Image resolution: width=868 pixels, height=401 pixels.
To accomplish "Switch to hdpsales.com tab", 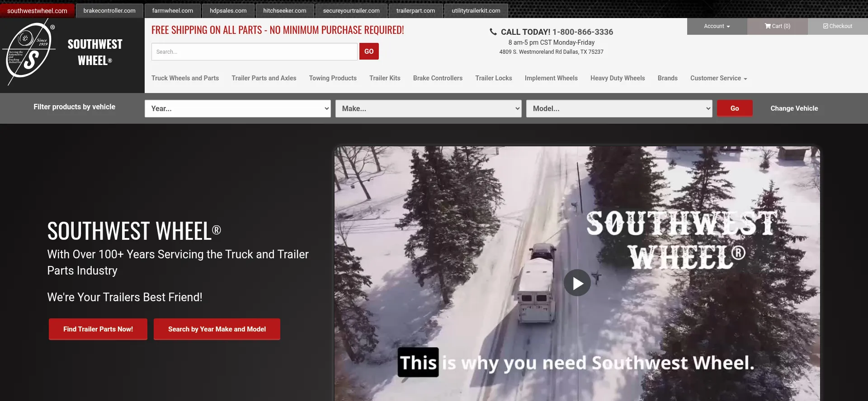I will tap(228, 11).
